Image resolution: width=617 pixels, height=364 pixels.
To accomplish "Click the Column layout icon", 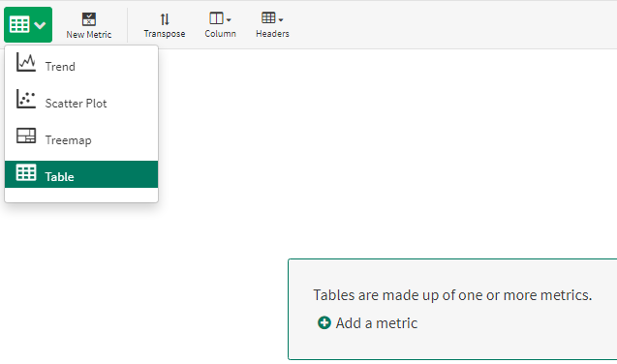I will click(x=216, y=18).
